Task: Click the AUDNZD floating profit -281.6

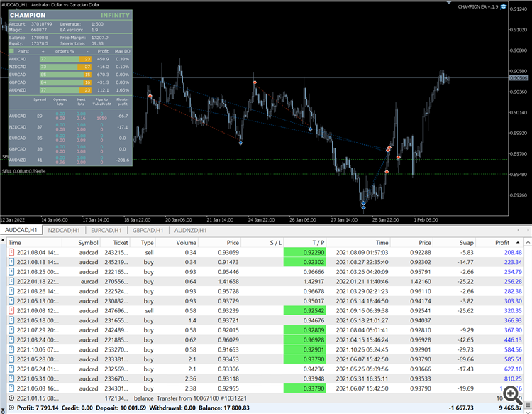Action: pos(122,160)
